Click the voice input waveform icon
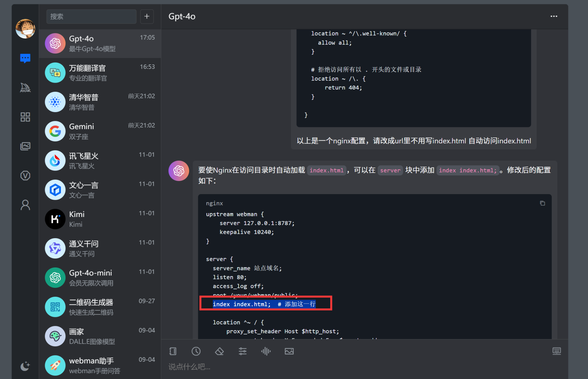 [266, 351]
